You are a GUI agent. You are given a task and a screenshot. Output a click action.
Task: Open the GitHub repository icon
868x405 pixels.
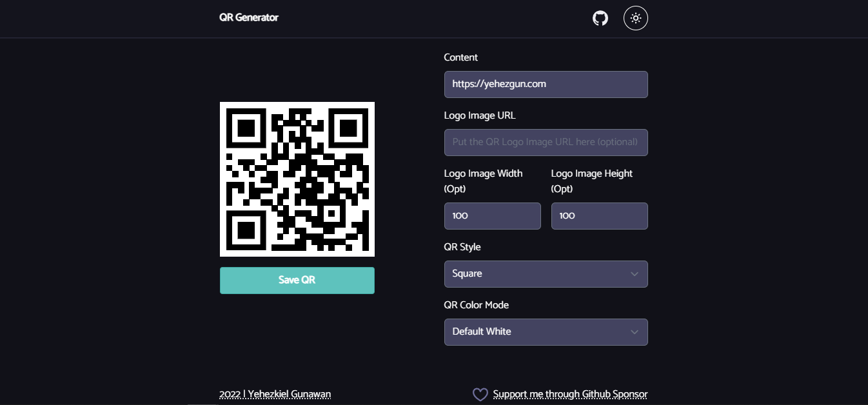tap(600, 18)
